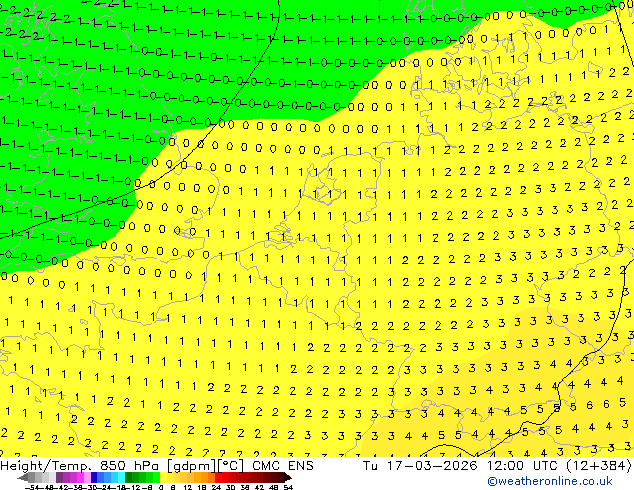
Task: Click the dark blue swatch in the temperature legend
Action: (94, 478)
